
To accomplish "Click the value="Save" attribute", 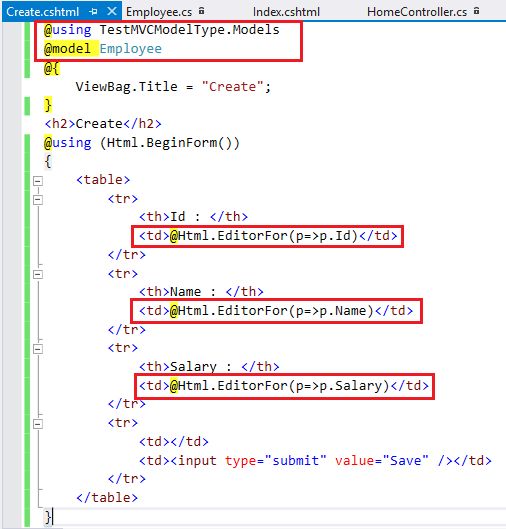I will (382, 460).
